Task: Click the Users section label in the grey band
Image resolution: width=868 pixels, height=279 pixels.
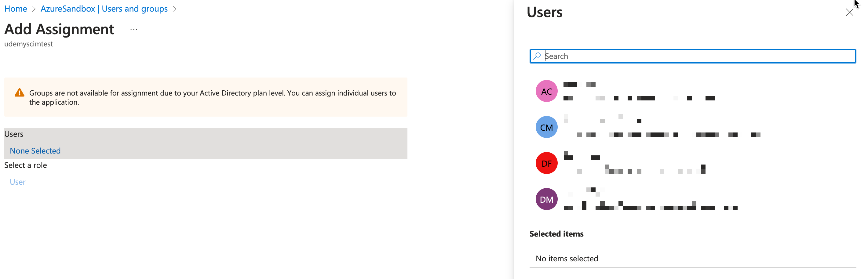Action: [x=14, y=134]
